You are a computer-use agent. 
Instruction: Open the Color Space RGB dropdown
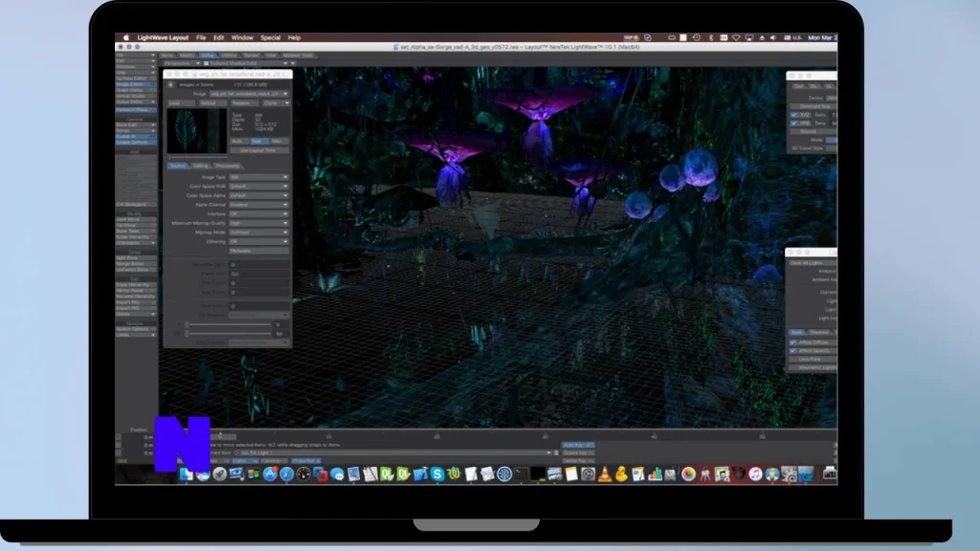[x=258, y=187]
